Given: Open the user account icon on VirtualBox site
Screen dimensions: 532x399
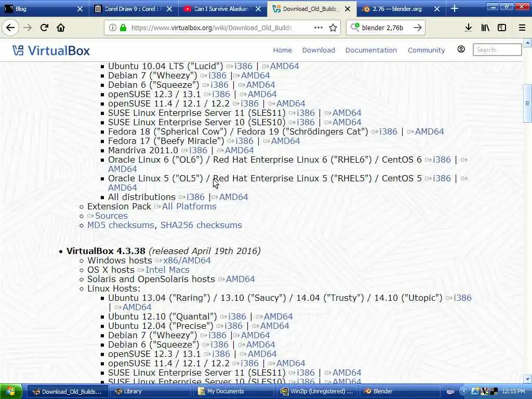Looking at the screenshot, I should (x=461, y=49).
